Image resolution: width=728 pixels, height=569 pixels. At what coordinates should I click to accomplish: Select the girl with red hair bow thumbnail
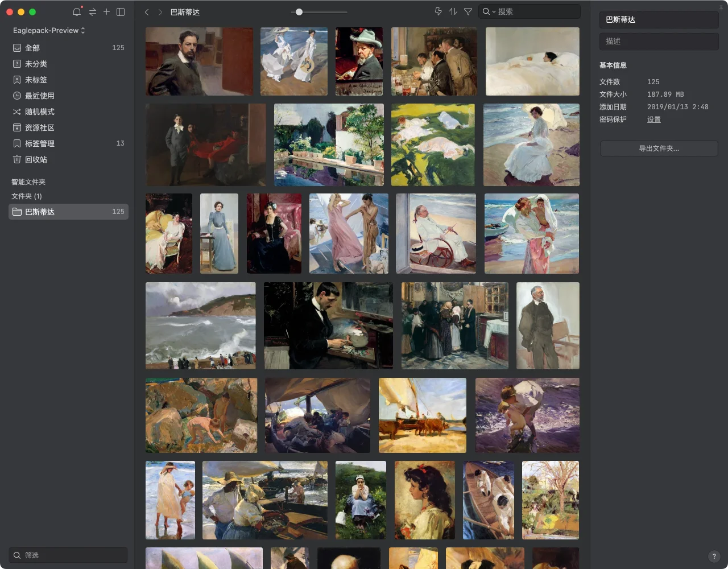[x=425, y=500]
